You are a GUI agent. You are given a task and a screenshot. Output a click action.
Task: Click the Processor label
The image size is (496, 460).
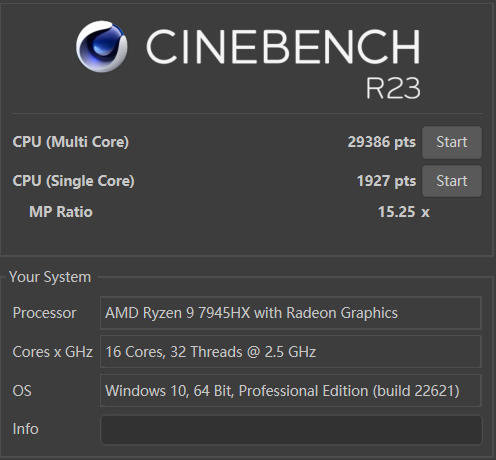pyautogui.click(x=44, y=313)
